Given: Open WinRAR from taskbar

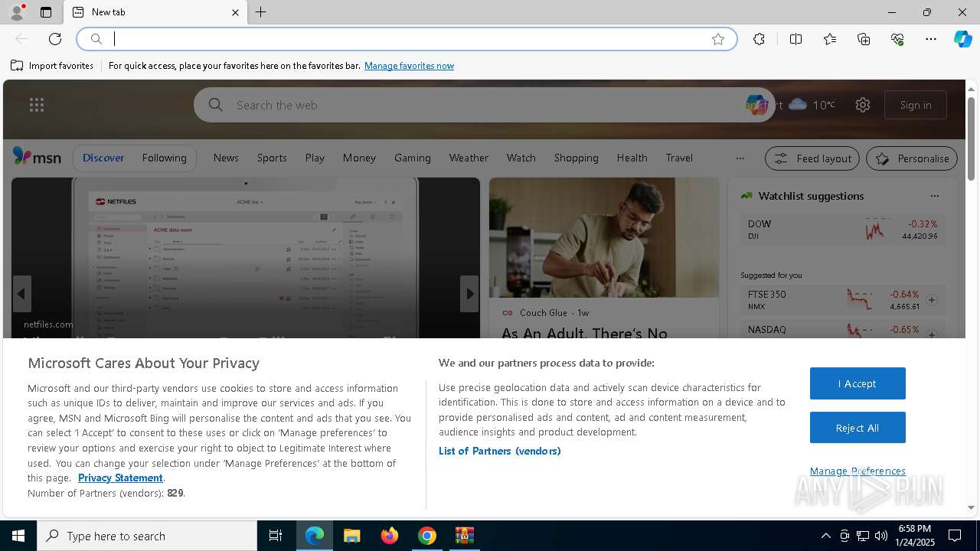Looking at the screenshot, I should [x=465, y=536].
